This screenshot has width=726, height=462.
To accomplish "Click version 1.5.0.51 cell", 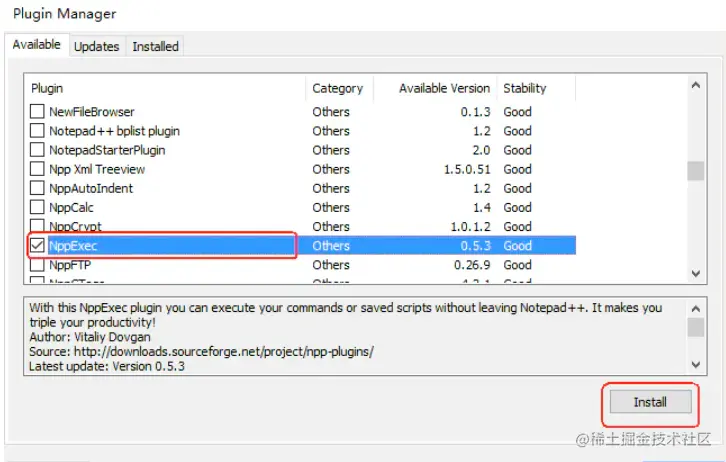I will coord(467,169).
